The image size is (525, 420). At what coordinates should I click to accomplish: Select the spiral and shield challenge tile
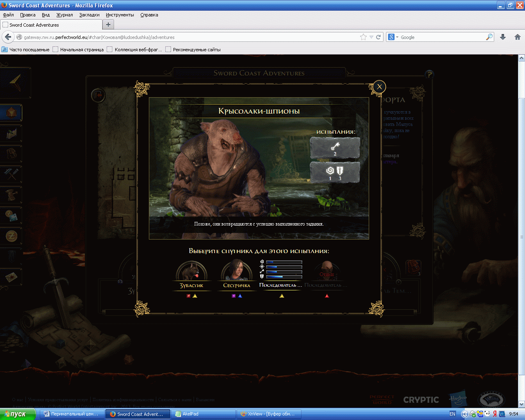[335, 172]
